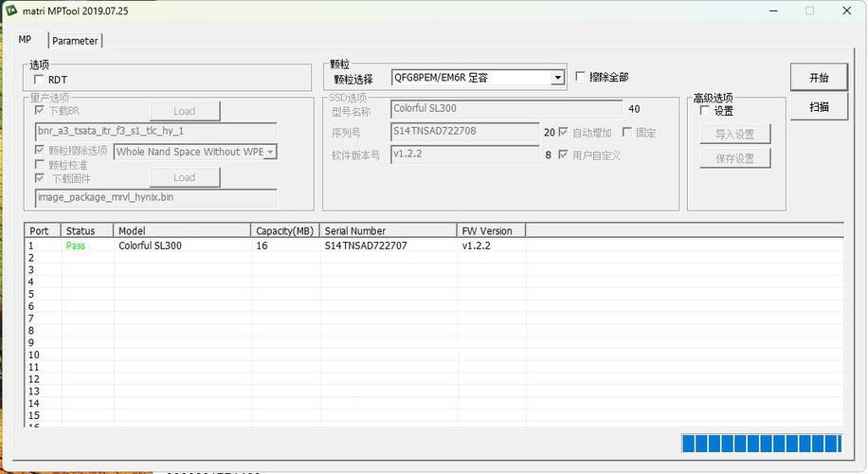Click the 导入设置 button
Image resolution: width=868 pixels, height=474 pixels.
734,135
